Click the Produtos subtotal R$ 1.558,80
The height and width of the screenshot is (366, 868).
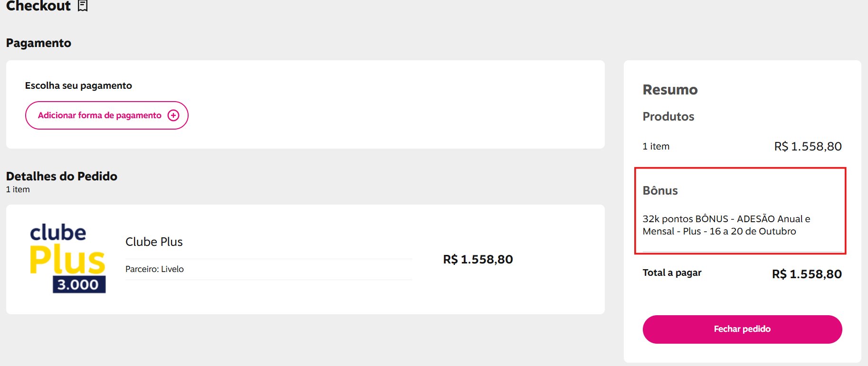tap(808, 146)
